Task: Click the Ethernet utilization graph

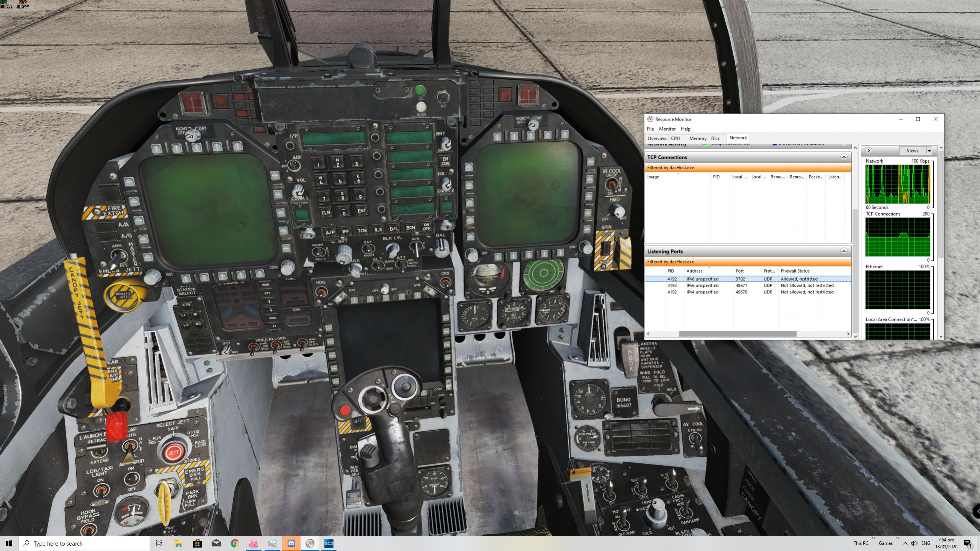Action: [x=897, y=290]
